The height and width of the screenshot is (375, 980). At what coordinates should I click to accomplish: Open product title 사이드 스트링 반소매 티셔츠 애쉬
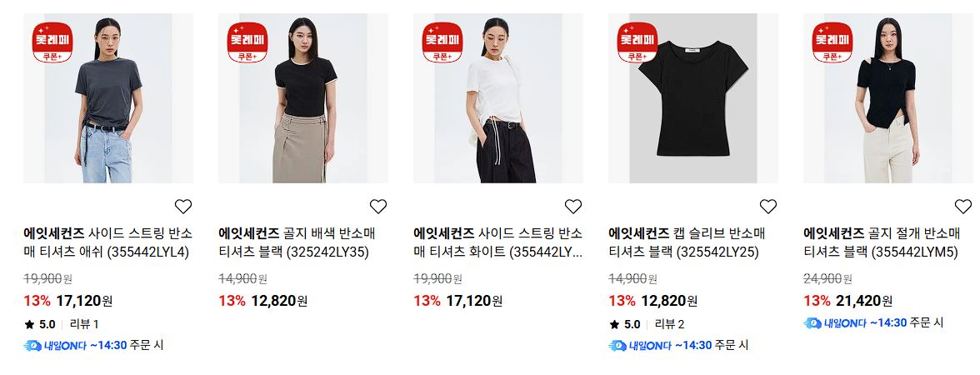pyautogui.click(x=108, y=243)
